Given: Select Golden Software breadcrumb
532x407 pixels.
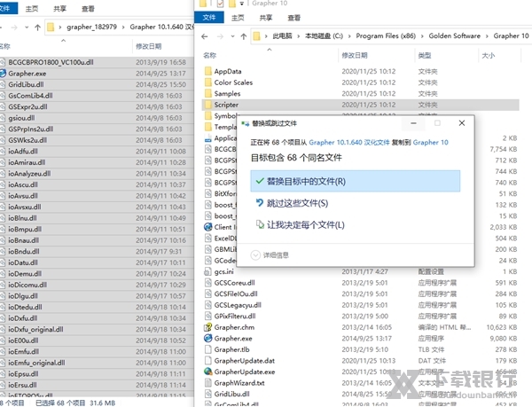Looking at the screenshot, I should (454, 36).
